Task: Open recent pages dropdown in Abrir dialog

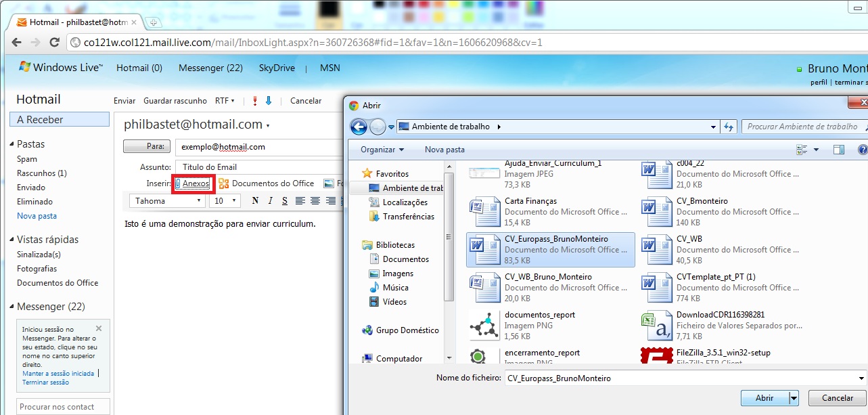Action: coord(391,127)
